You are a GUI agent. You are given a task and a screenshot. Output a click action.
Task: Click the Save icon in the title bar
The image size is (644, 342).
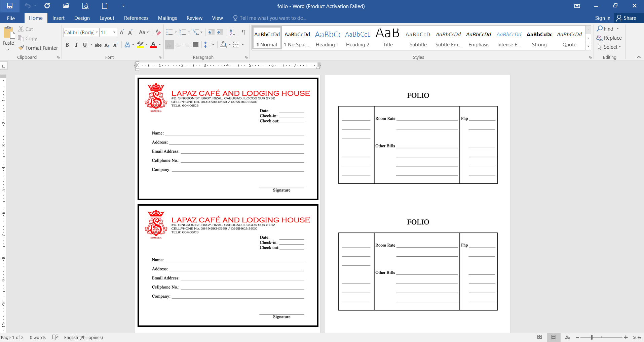coord(10,6)
